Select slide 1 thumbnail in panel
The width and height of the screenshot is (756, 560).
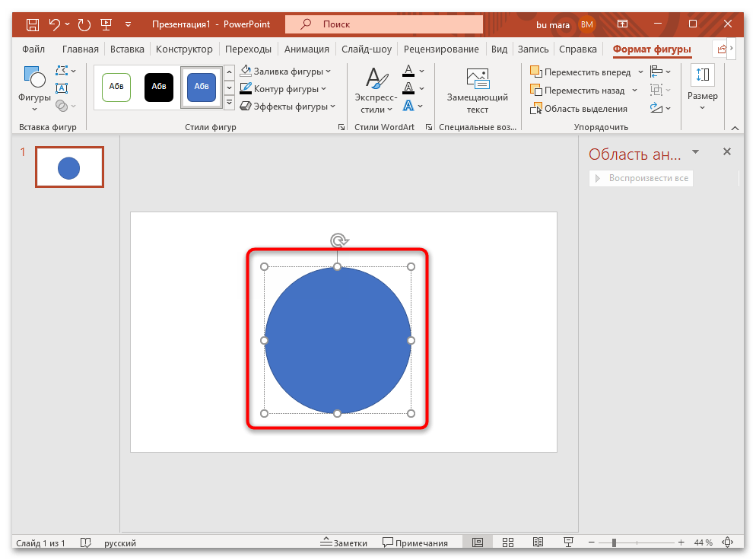(69, 167)
